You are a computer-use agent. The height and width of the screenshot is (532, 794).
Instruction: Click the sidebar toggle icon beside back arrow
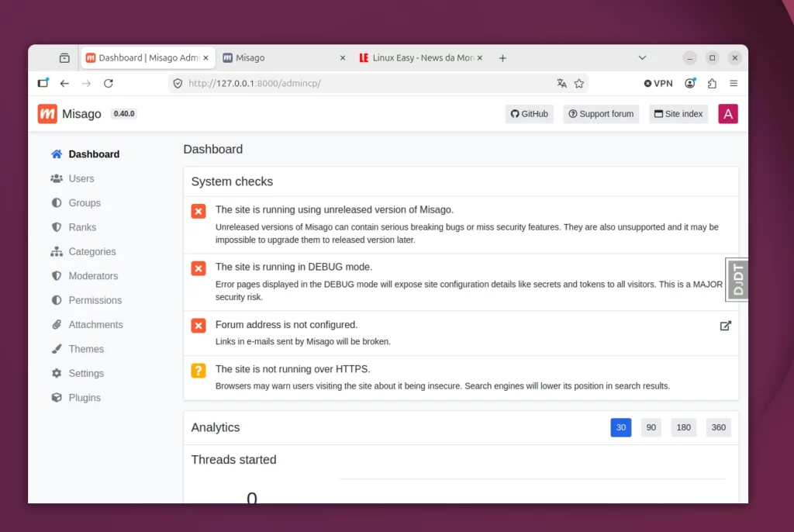43,83
